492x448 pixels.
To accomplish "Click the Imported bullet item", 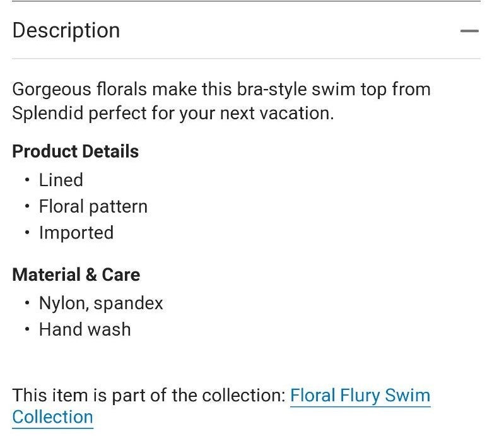I will 76,233.
